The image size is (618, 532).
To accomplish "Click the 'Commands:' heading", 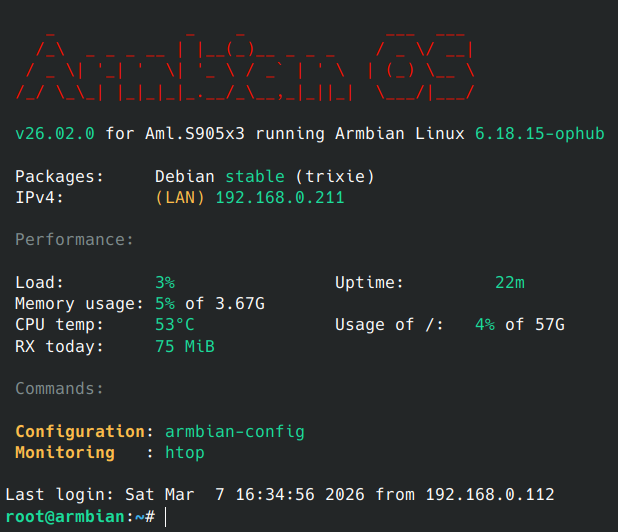I will pyautogui.click(x=59, y=389).
